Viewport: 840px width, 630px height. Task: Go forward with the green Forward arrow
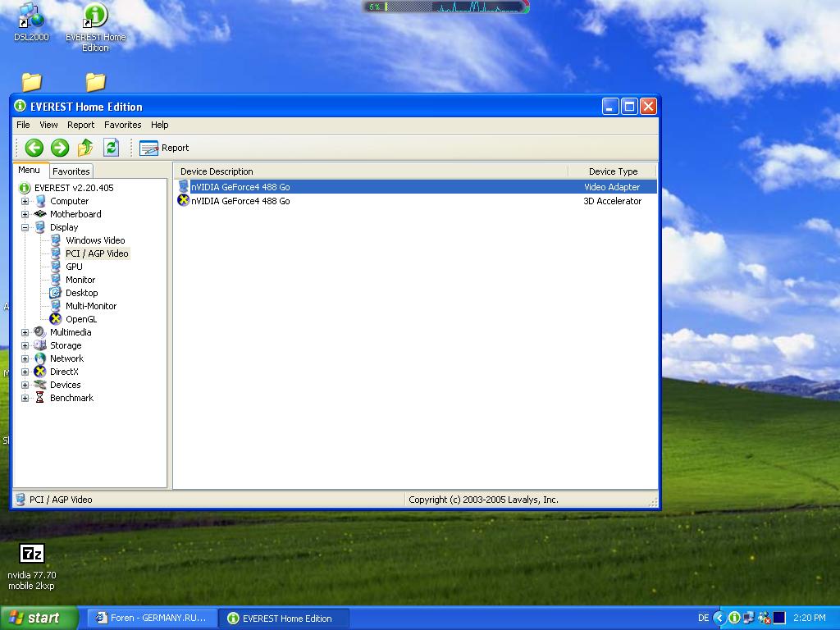(60, 148)
